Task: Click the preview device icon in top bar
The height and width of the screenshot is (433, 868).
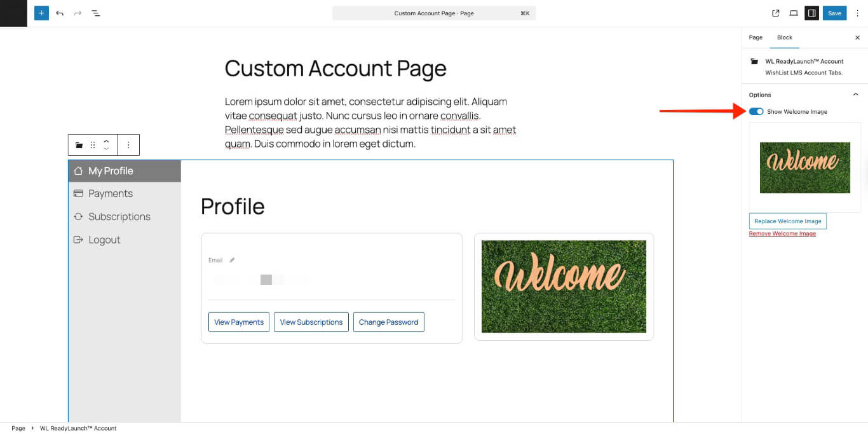Action: coord(793,13)
